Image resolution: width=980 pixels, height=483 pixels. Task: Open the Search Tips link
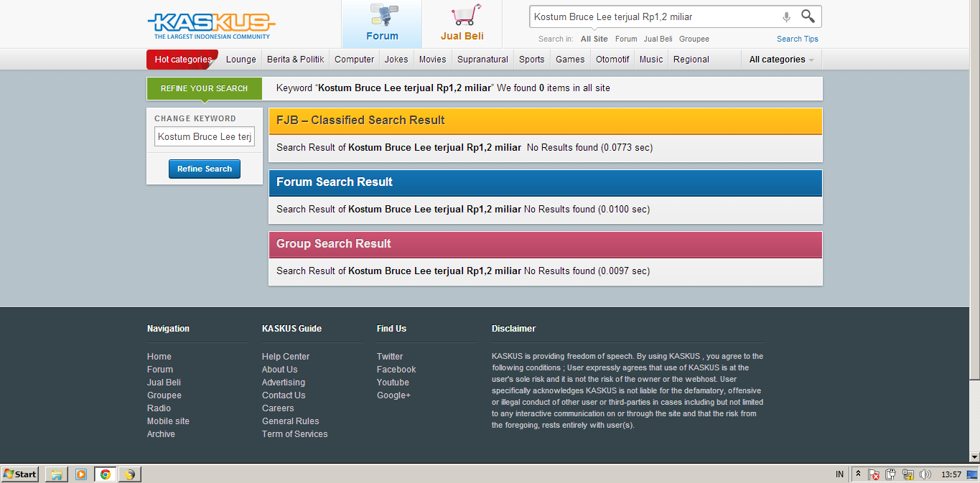click(797, 39)
